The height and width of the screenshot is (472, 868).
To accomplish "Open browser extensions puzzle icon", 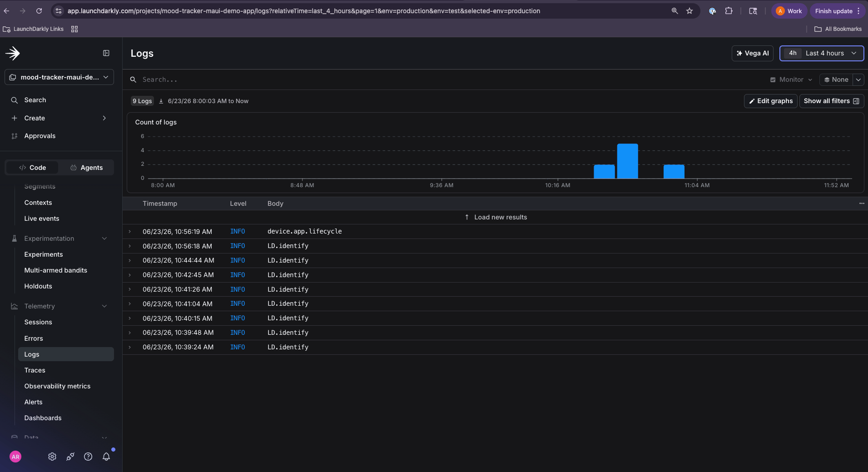I will pos(729,11).
